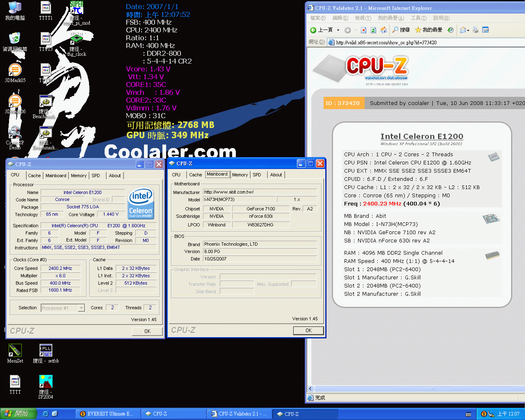The image size is (525, 420).
Task: Select the thg_clock shortcut icon
Action: point(76,45)
